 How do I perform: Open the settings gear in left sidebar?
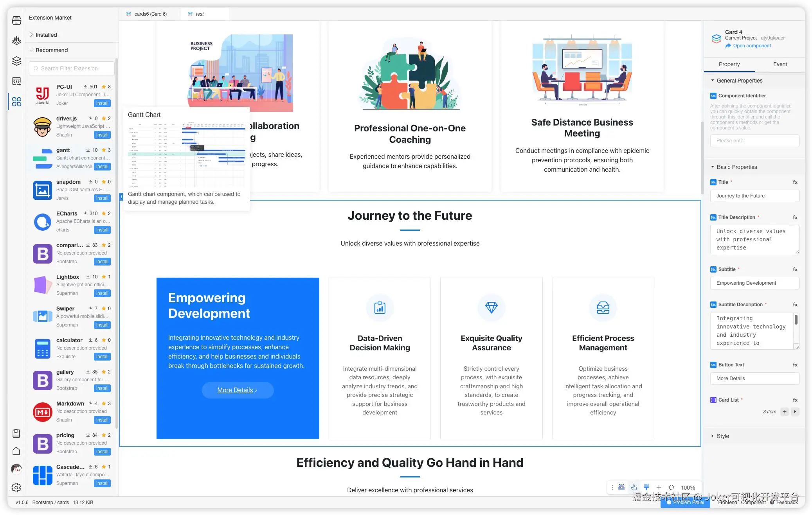point(16,488)
